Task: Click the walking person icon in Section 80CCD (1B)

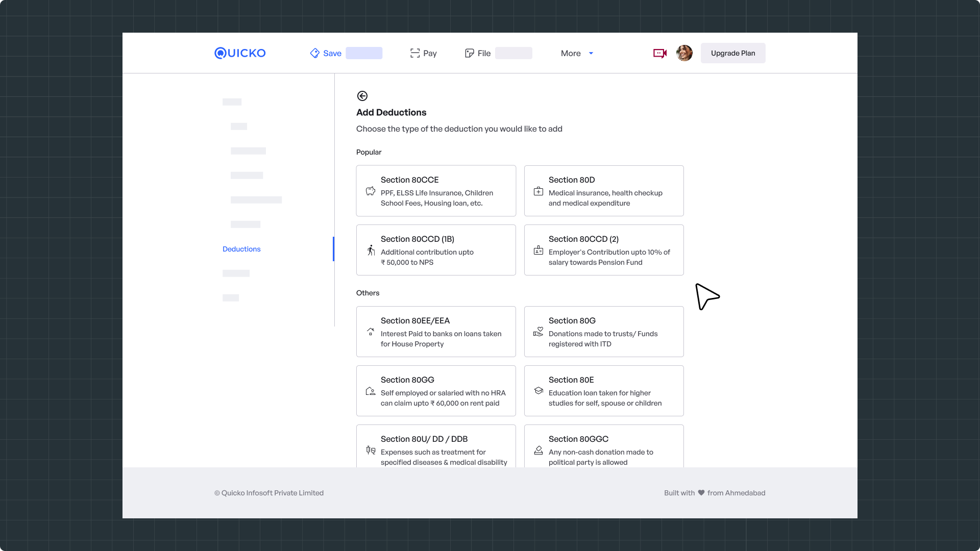Action: [371, 251]
